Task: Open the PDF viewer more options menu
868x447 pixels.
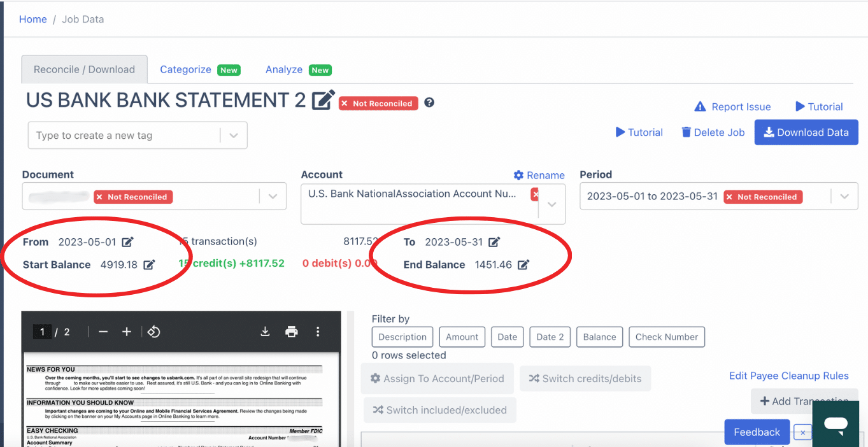Action: coord(318,332)
